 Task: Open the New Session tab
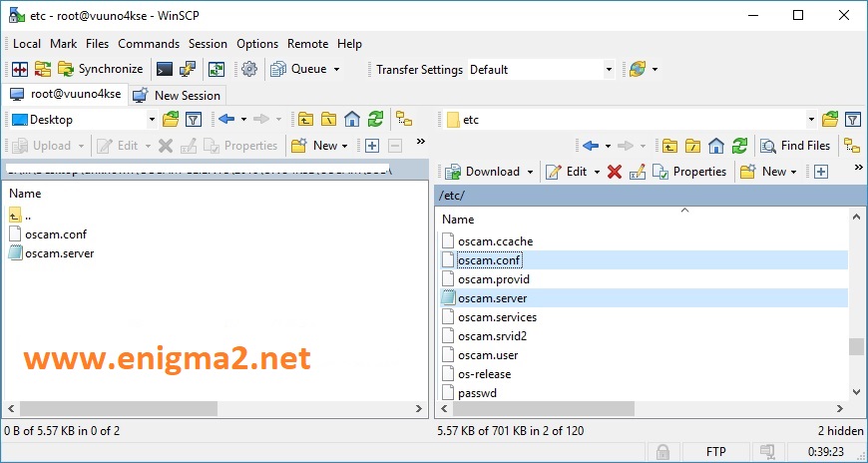(x=177, y=95)
